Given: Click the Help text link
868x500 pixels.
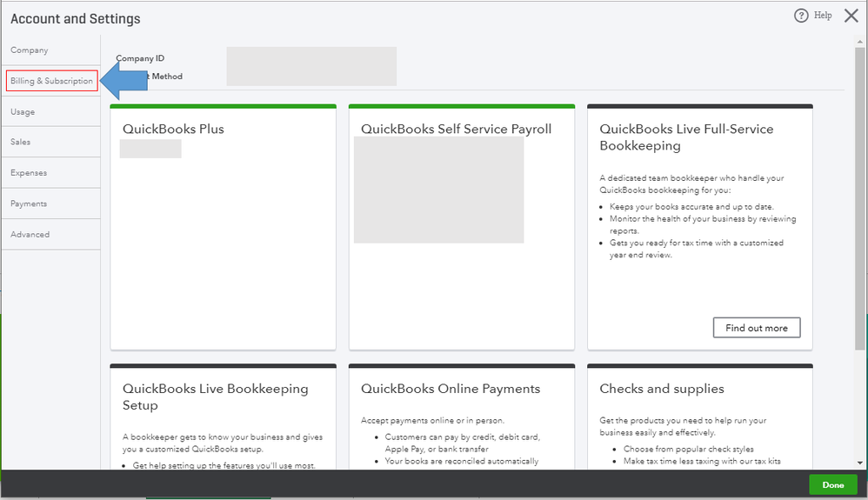Looking at the screenshot, I should 823,16.
